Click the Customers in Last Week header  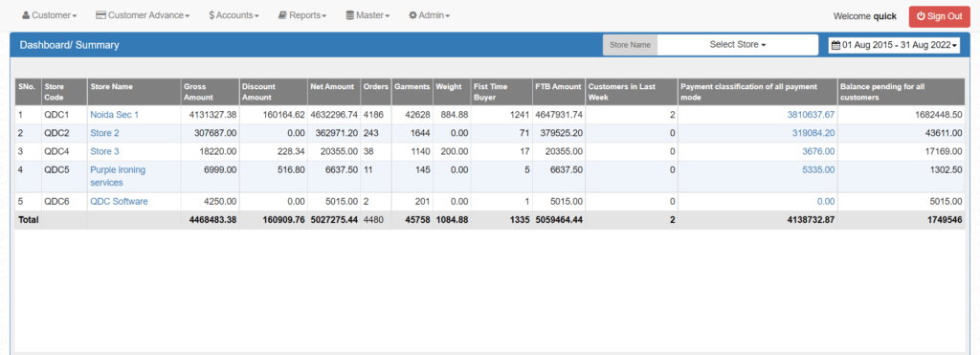[632, 92]
